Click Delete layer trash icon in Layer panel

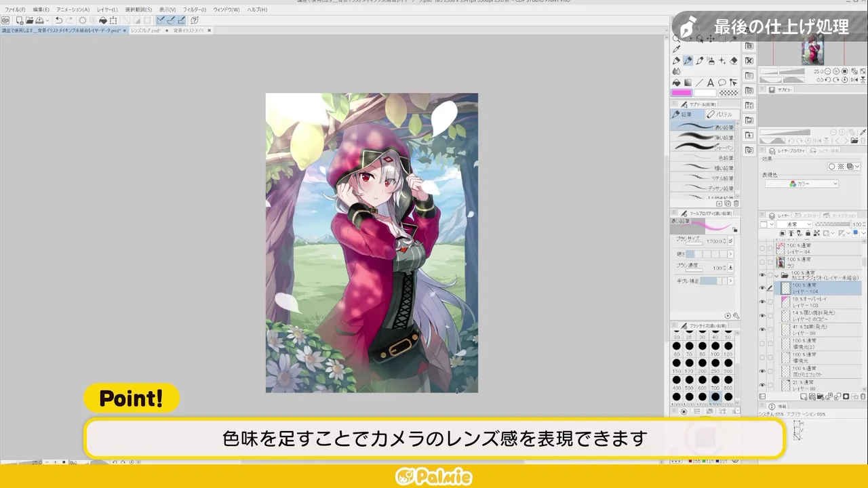(x=863, y=396)
